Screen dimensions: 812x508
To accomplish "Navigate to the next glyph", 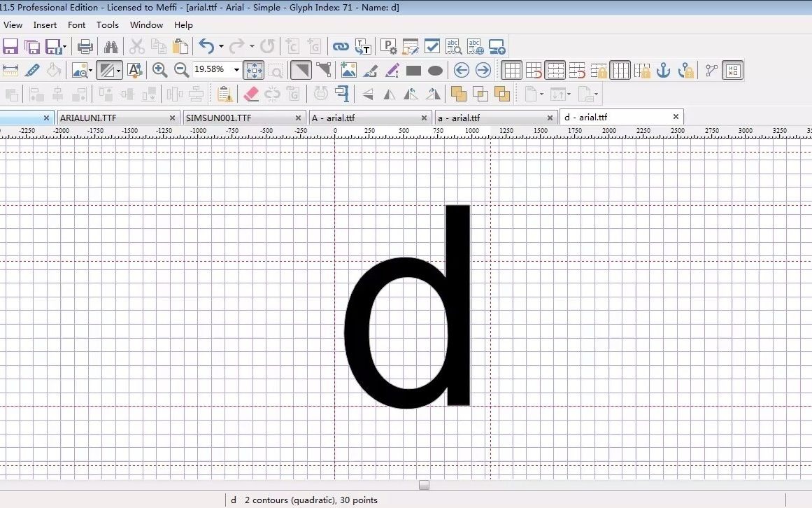I will click(x=483, y=70).
